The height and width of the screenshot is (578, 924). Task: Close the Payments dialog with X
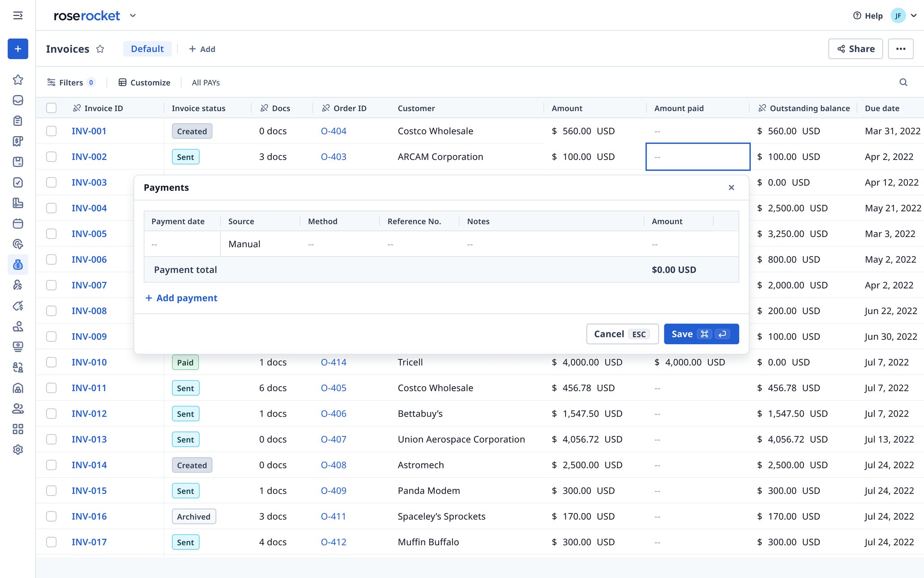[731, 188]
